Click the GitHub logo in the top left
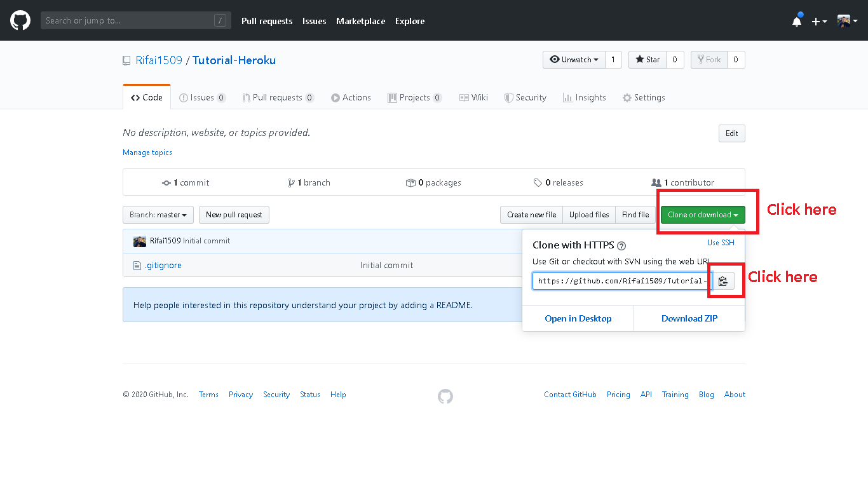The height and width of the screenshot is (488, 868). [x=20, y=20]
